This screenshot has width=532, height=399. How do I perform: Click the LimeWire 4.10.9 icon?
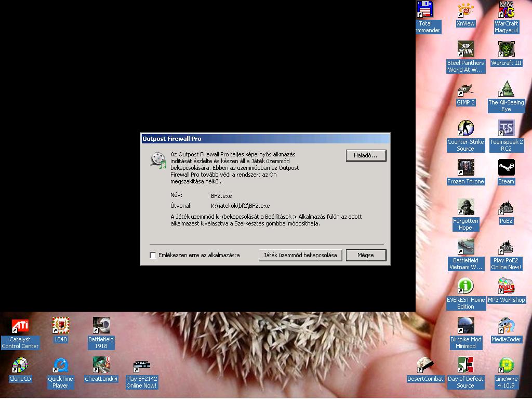pyautogui.click(x=506, y=366)
